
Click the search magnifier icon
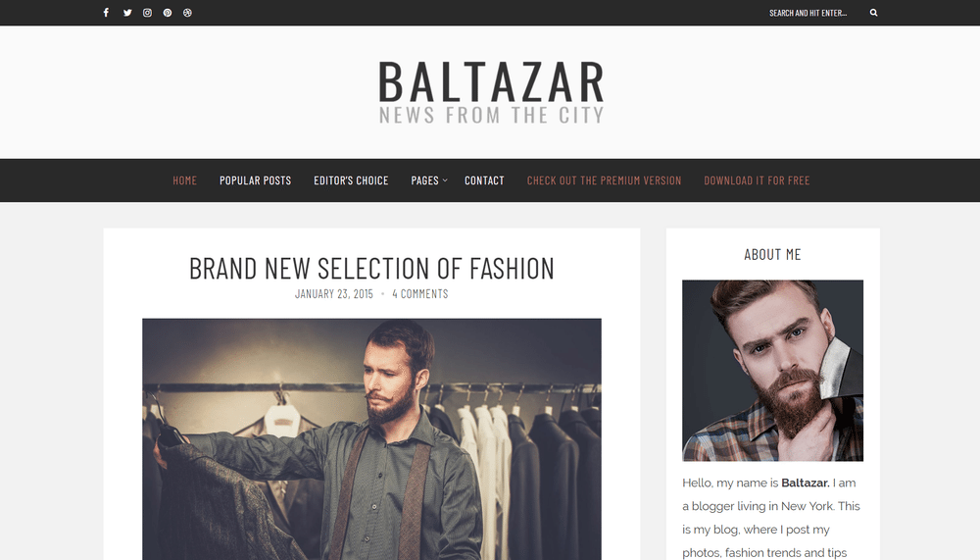[x=874, y=13]
